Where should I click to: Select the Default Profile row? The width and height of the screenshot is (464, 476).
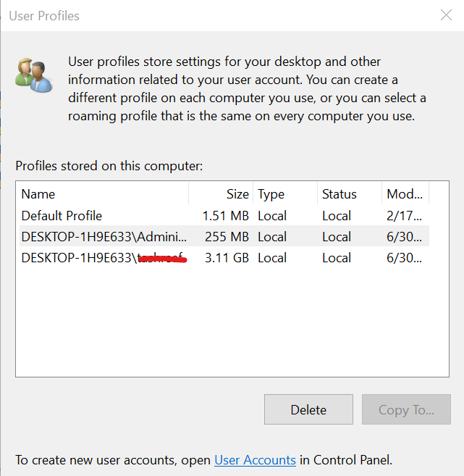pos(224,215)
